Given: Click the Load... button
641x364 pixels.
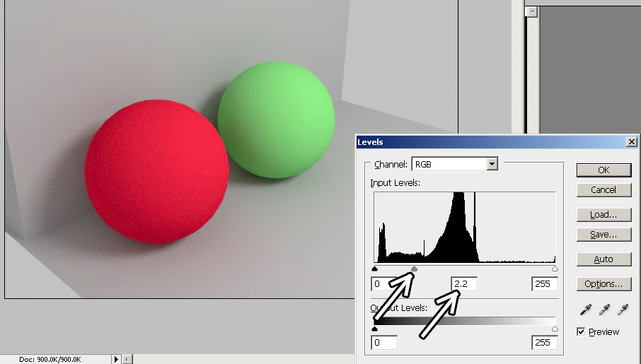Looking at the screenshot, I should tap(604, 215).
